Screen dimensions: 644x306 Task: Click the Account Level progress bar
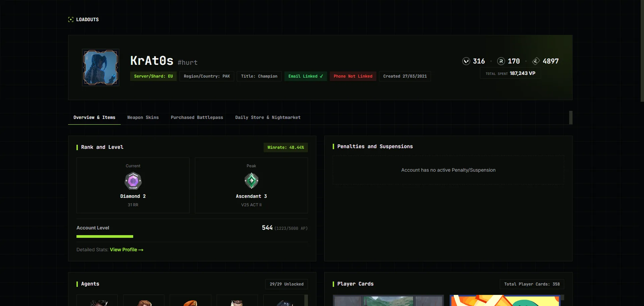(192, 236)
